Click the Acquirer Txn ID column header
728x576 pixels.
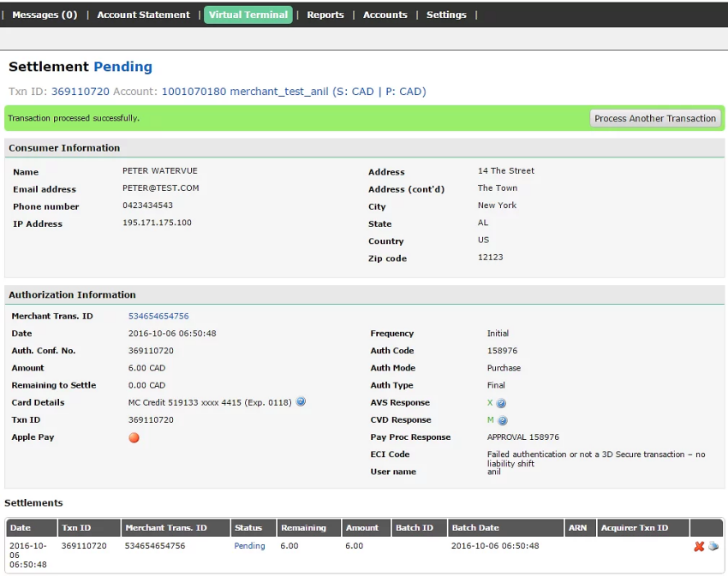(643, 528)
